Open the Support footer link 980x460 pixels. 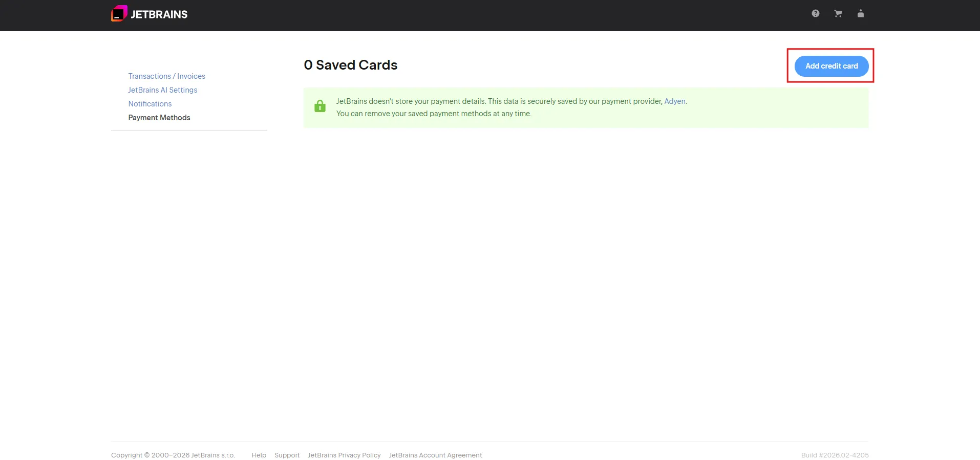pos(287,455)
